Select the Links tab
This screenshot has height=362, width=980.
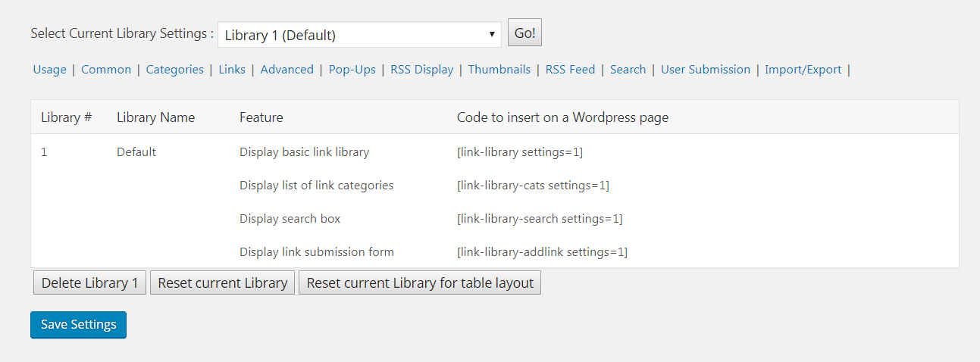coord(232,70)
